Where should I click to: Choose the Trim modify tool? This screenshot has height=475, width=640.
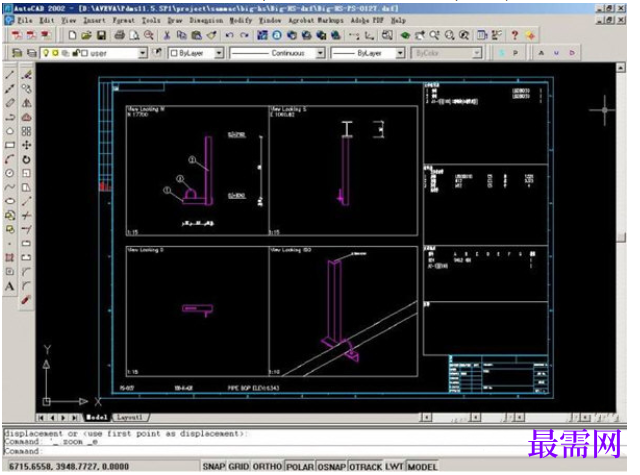[x=27, y=215]
